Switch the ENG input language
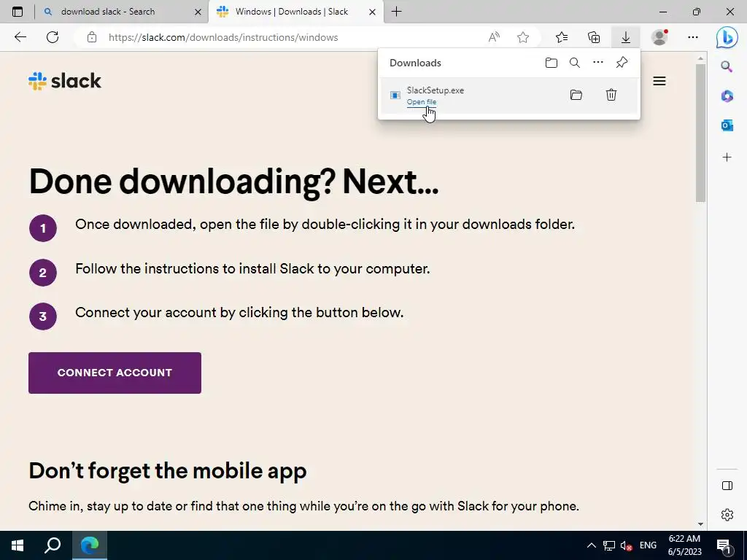The width and height of the screenshot is (747, 560). click(648, 545)
